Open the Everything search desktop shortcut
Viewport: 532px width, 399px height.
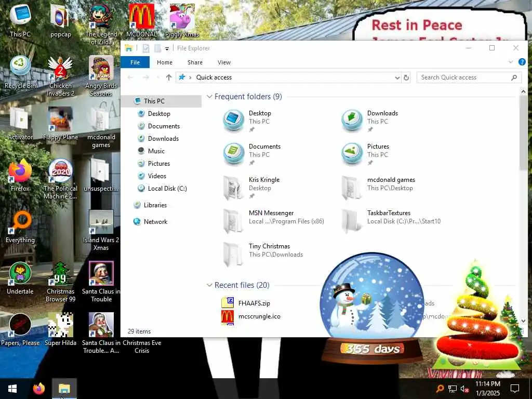tap(20, 227)
